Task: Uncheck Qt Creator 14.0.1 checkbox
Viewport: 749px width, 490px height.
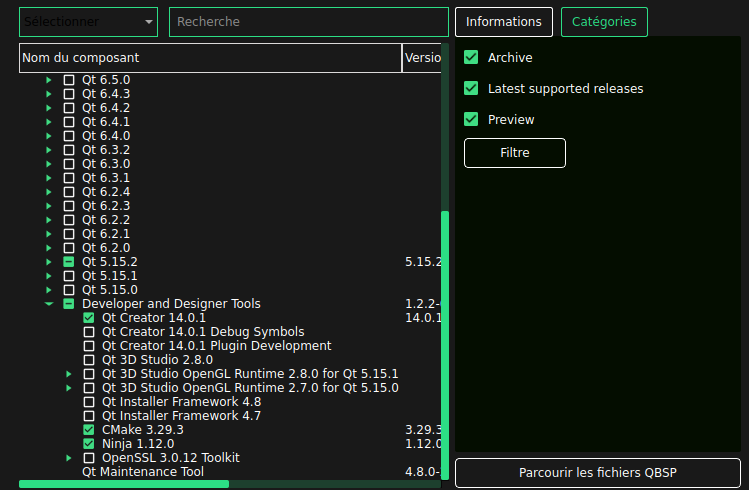Action: click(x=89, y=318)
